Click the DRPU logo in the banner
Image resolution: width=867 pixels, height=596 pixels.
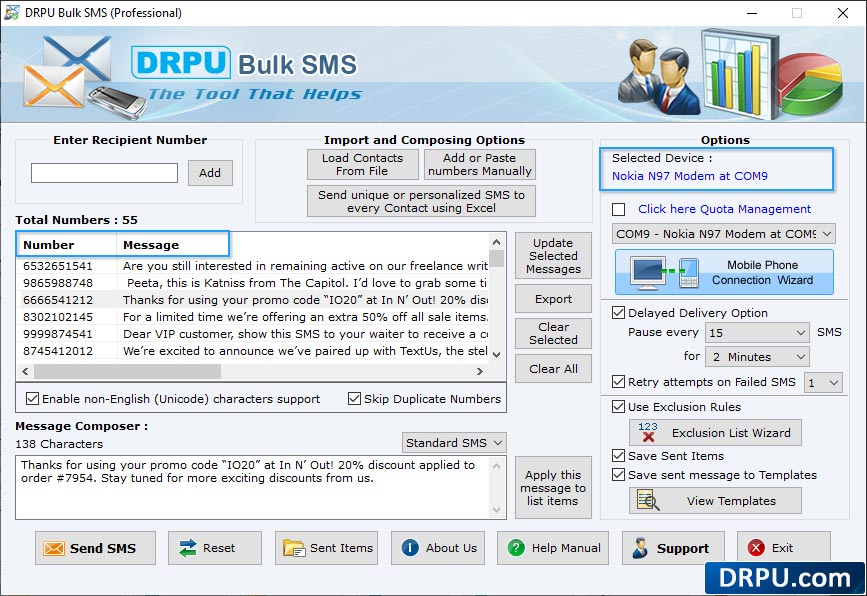181,62
